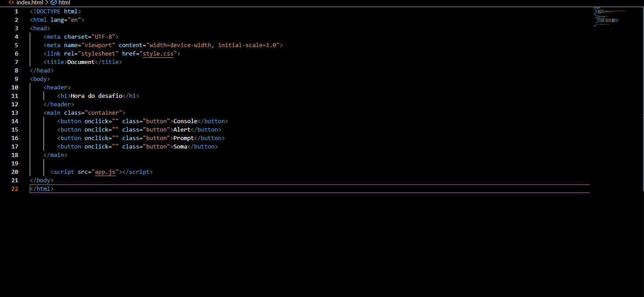Image resolution: width=644 pixels, height=297 pixels.
Task: Click the href attribute name
Action: pyautogui.click(x=129, y=54)
